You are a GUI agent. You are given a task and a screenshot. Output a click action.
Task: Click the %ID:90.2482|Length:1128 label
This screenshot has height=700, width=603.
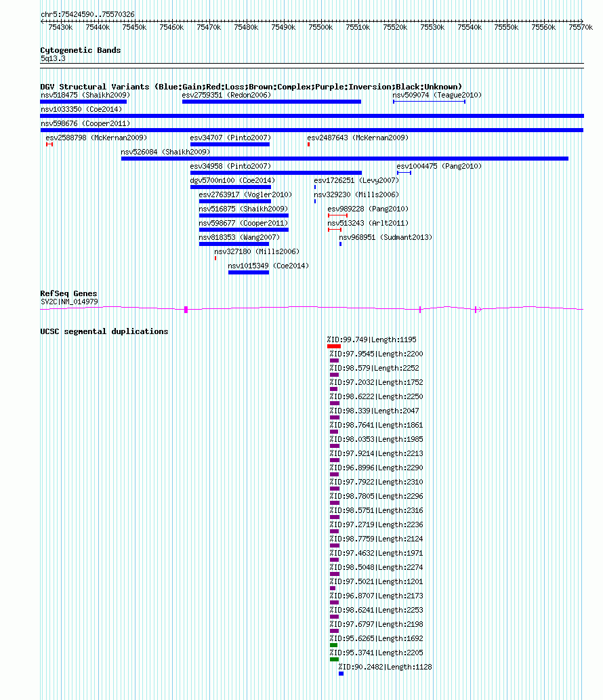(386, 667)
